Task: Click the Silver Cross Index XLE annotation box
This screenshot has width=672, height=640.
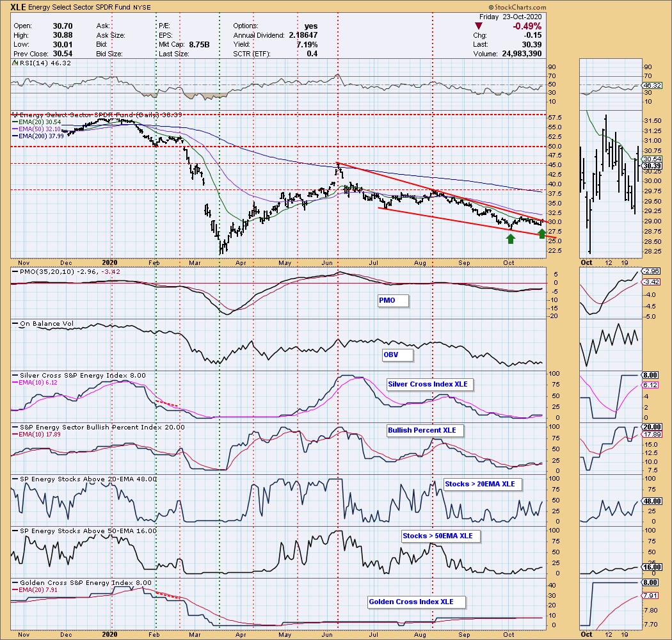Action: pos(430,384)
